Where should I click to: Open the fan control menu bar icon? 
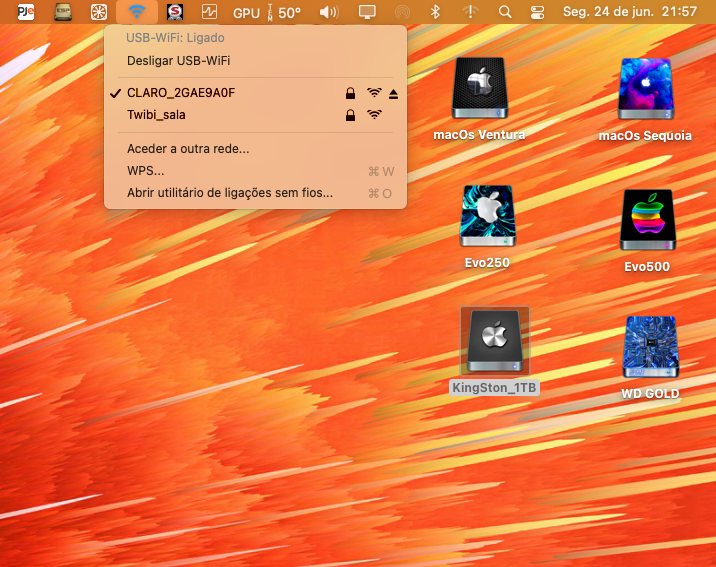(99, 12)
